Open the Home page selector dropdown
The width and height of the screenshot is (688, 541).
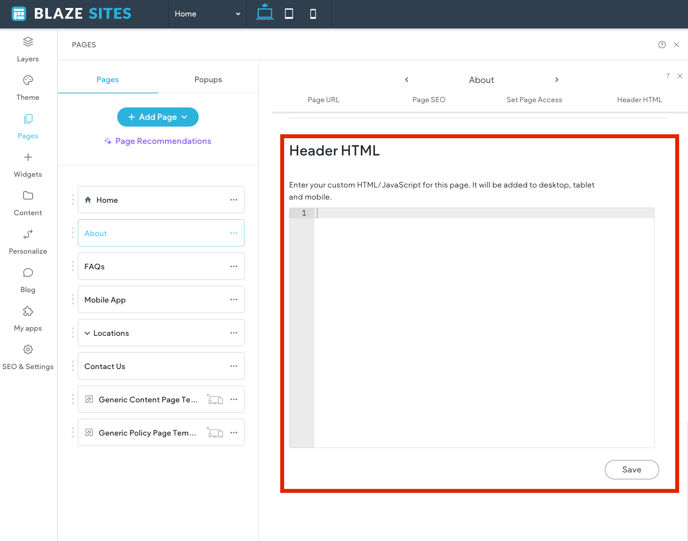[x=207, y=14]
